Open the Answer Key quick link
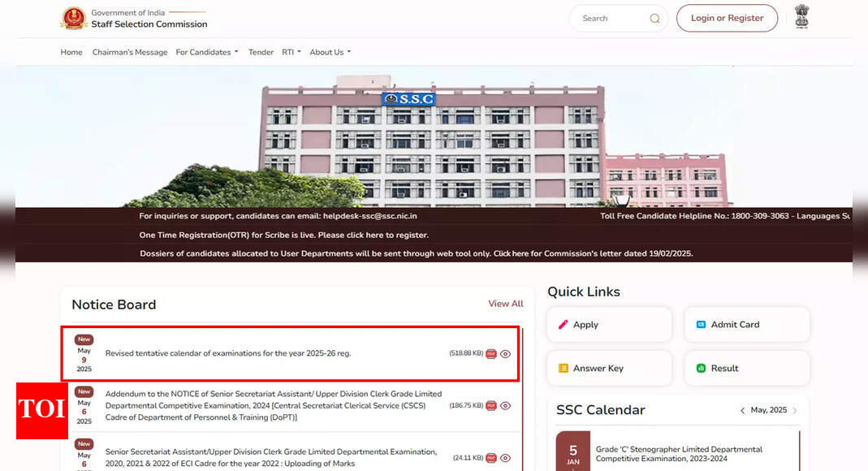The image size is (868, 471). pos(609,368)
